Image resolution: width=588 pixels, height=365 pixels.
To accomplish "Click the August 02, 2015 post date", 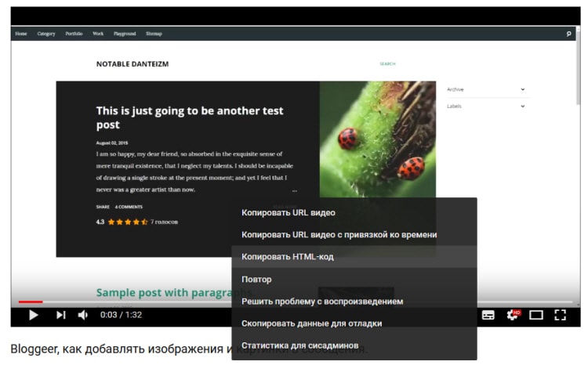I will pos(112,143).
